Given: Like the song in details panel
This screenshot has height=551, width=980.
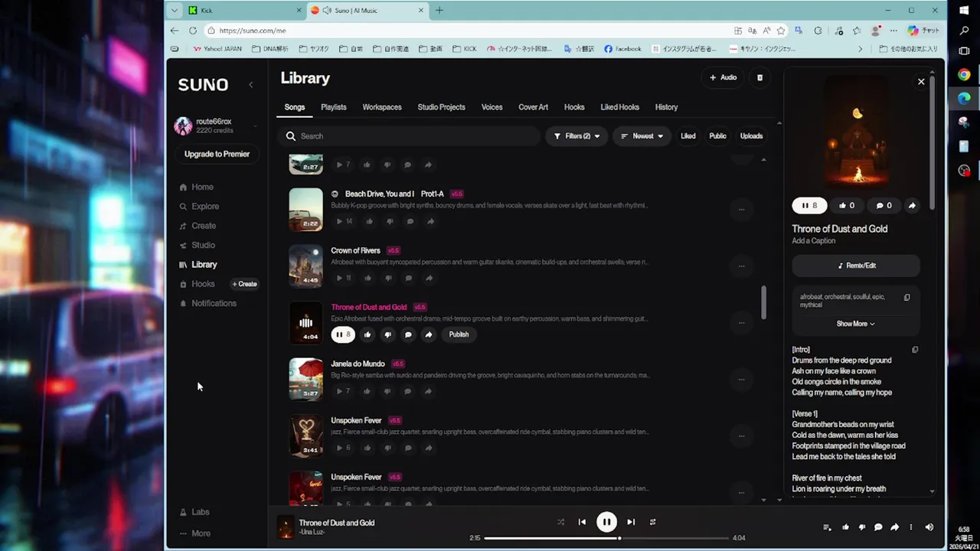Looking at the screenshot, I should coord(846,205).
